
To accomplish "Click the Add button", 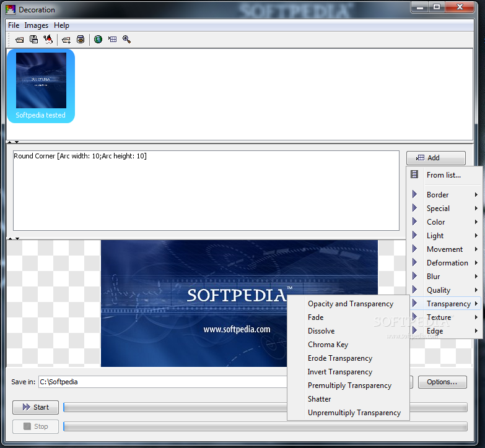I will click(x=436, y=158).
